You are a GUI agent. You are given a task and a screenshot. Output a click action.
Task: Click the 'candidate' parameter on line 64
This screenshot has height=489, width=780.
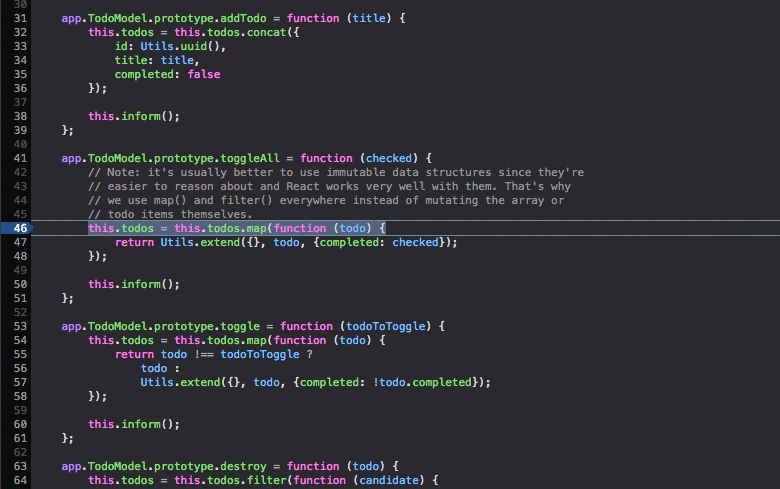coord(389,480)
